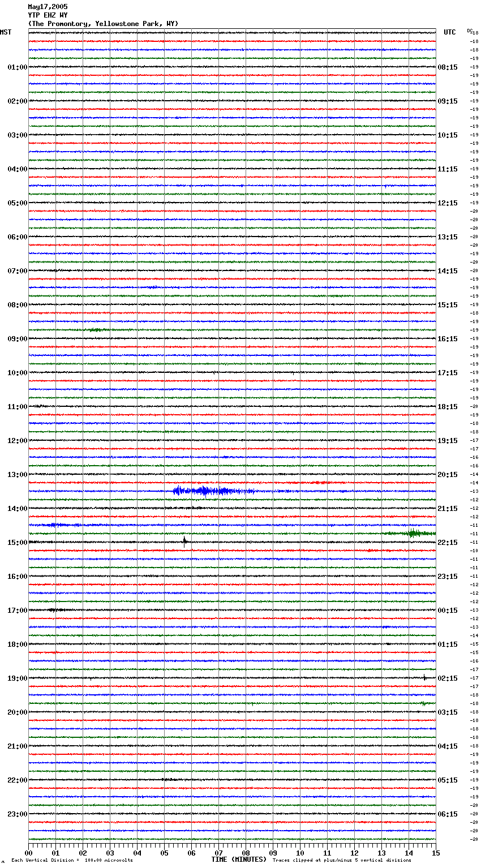Select the 18:00 MST time label
This screenshot has width=481, height=868.
tap(18, 644)
